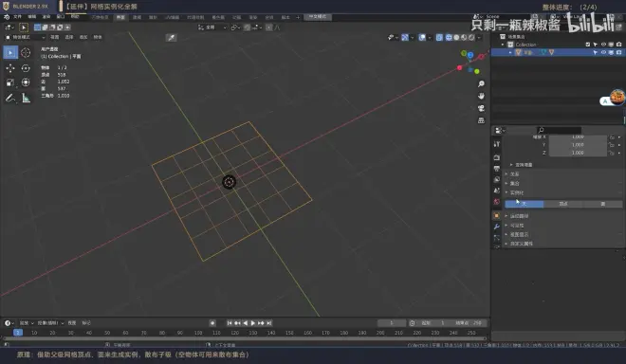Set instancing to 顶点 (Vertices)
The height and width of the screenshot is (364, 626).
pos(562,204)
